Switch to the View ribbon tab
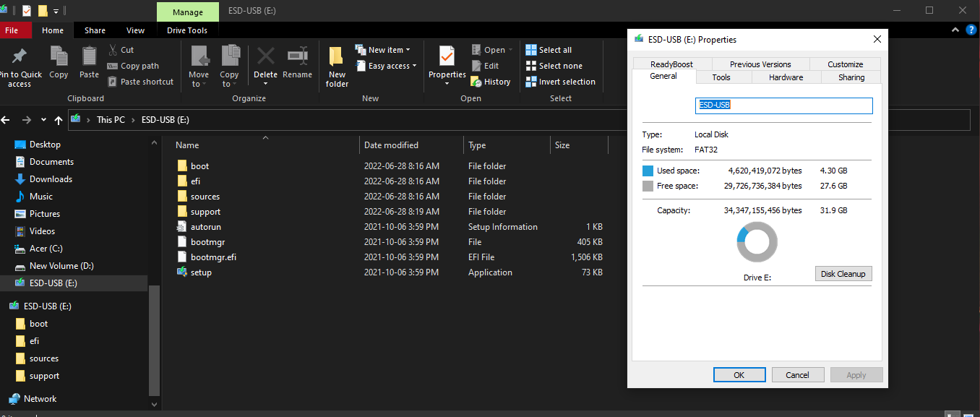 [135, 30]
